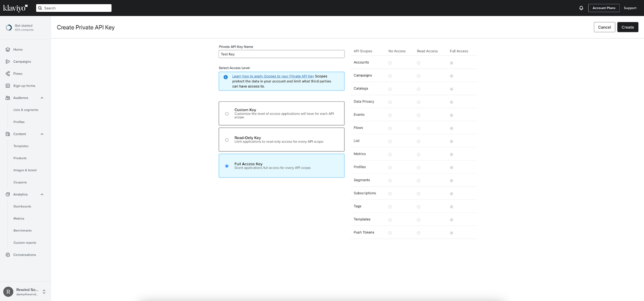
Task: Click the blue info icon in the scopes notice
Action: [226, 77]
